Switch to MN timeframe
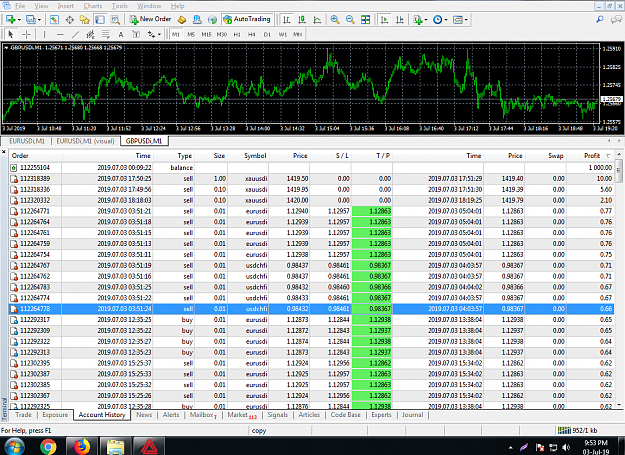 click(297, 35)
